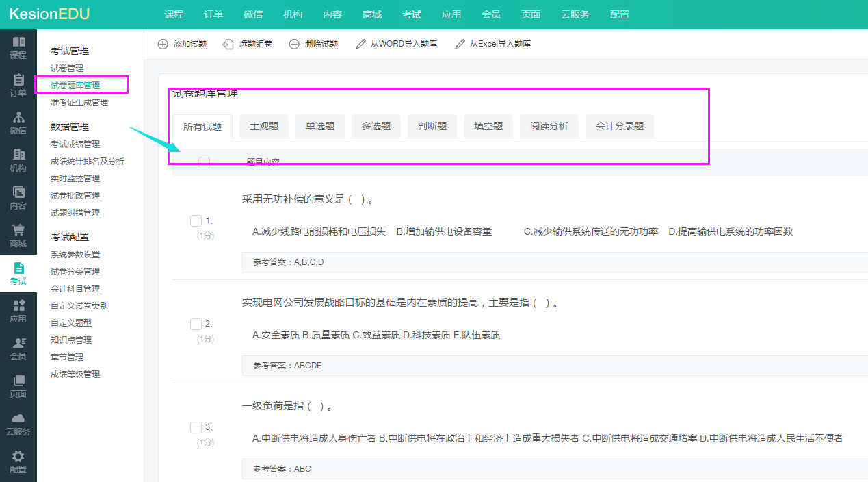The width and height of the screenshot is (868, 482).
Task: Check the checkbox for question 1
Action: coord(196,220)
